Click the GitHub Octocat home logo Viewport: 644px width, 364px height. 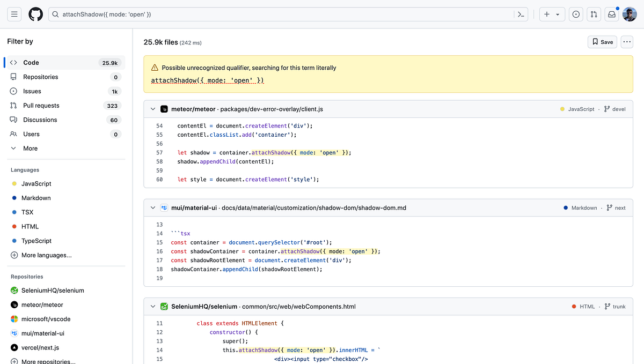coord(35,14)
